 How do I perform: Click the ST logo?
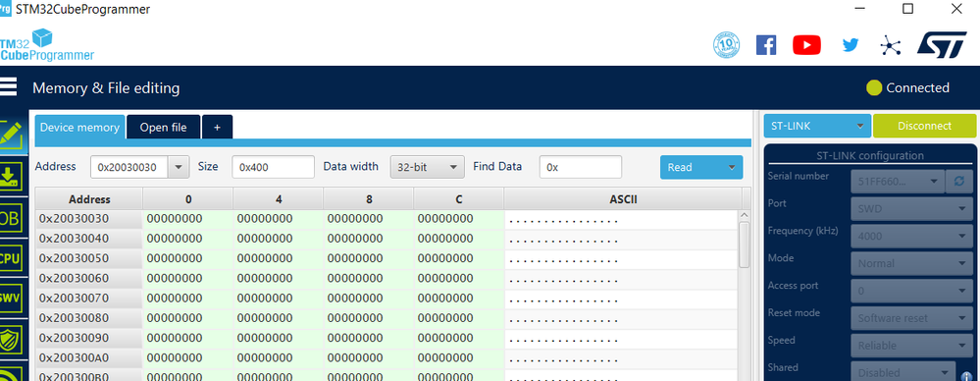pyautogui.click(x=942, y=45)
